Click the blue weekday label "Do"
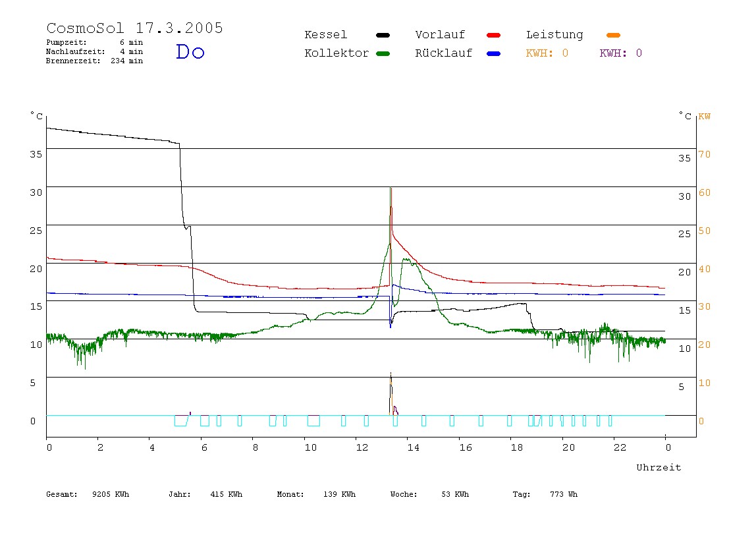This screenshot has width=756, height=535. click(190, 51)
